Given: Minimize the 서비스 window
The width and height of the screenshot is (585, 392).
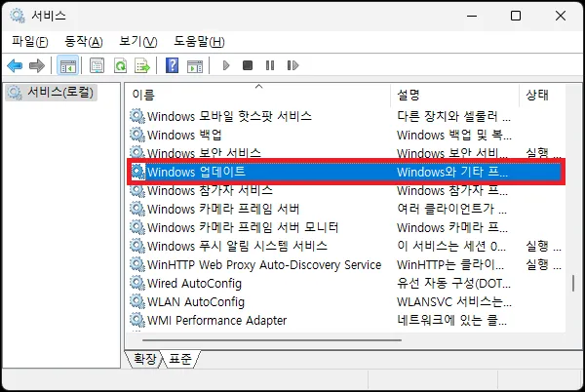Looking at the screenshot, I should coord(472,16).
